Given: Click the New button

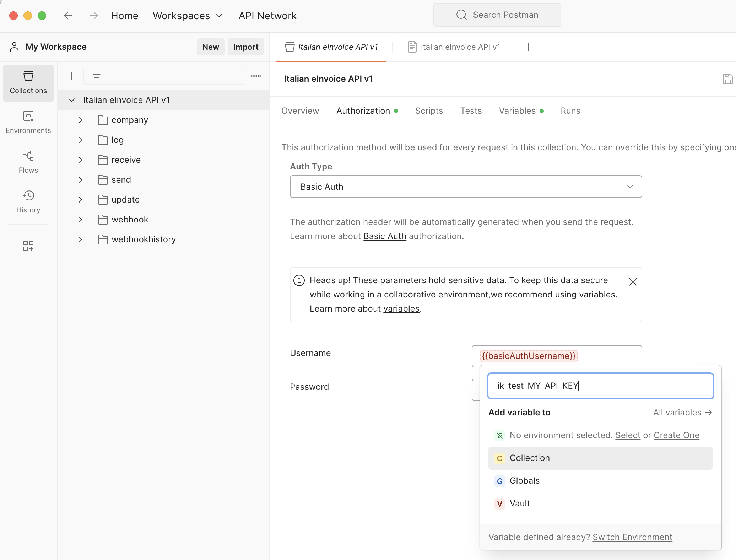Looking at the screenshot, I should pyautogui.click(x=211, y=47).
